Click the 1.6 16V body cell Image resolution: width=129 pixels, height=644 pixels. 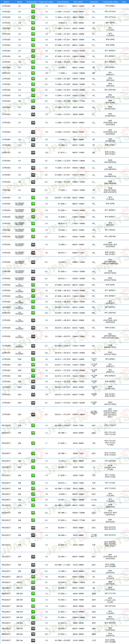pos(94,500)
